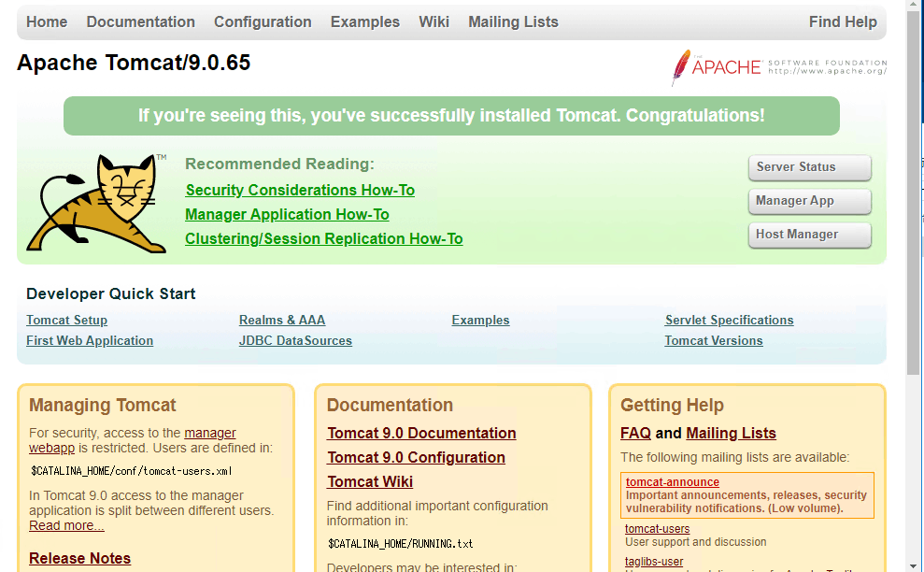The height and width of the screenshot is (572, 924).
Task: Open the Documentation nav item
Action: point(140,21)
